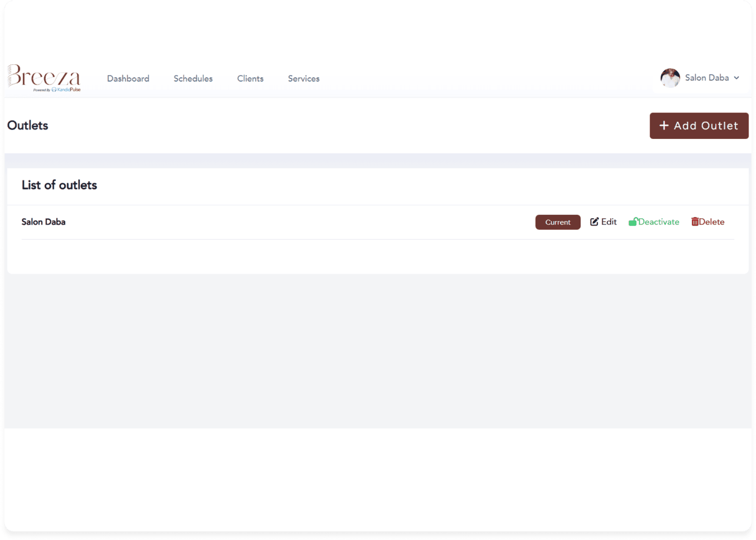Click the Add Outlet button

pos(699,126)
